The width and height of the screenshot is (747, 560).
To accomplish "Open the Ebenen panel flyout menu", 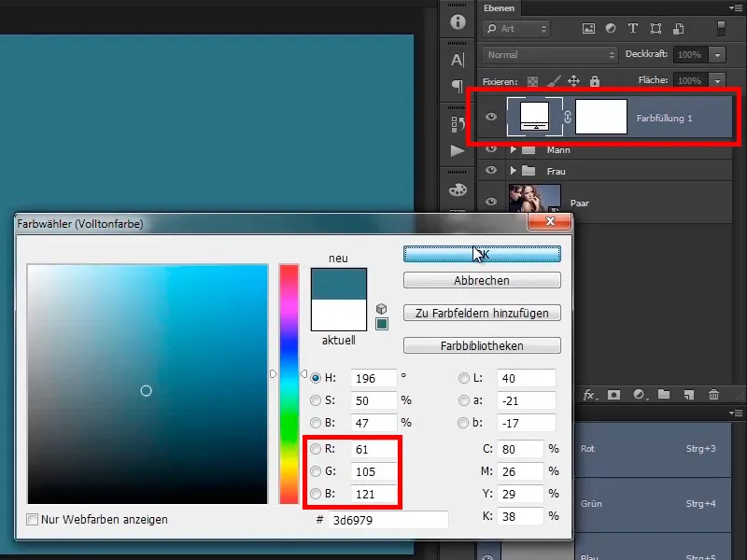I will 736,8.
